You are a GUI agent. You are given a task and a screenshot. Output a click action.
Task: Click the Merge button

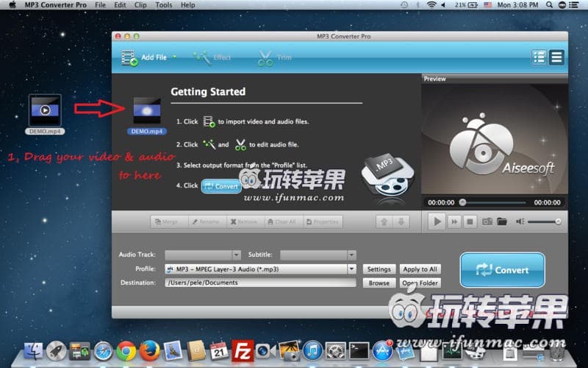tap(169, 222)
